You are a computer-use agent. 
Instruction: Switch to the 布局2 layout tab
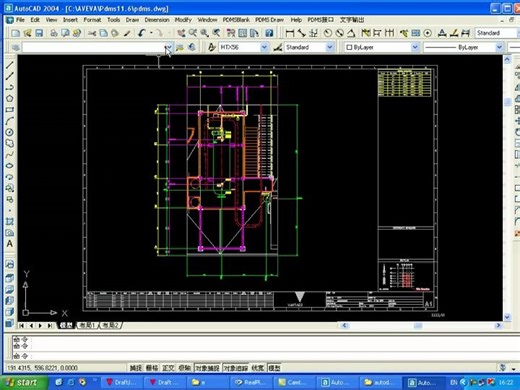pos(110,325)
